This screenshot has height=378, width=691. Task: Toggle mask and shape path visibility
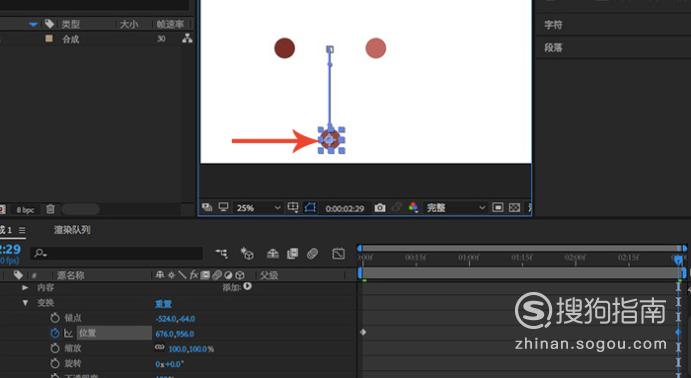tap(310, 207)
